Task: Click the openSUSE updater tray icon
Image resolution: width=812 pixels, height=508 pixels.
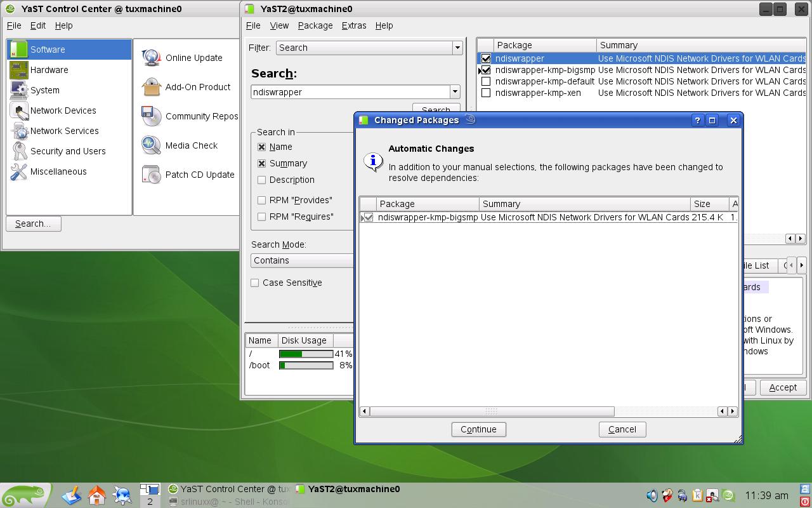Action: pos(728,495)
